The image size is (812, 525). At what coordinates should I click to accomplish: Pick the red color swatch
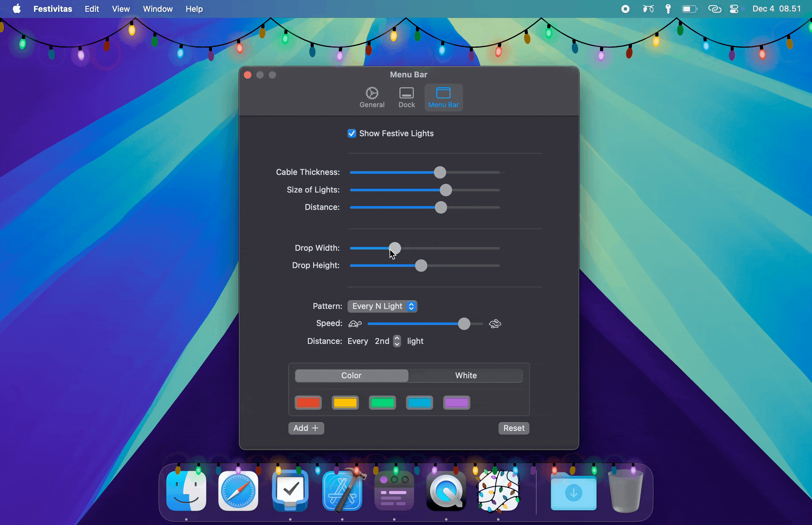[x=308, y=403]
